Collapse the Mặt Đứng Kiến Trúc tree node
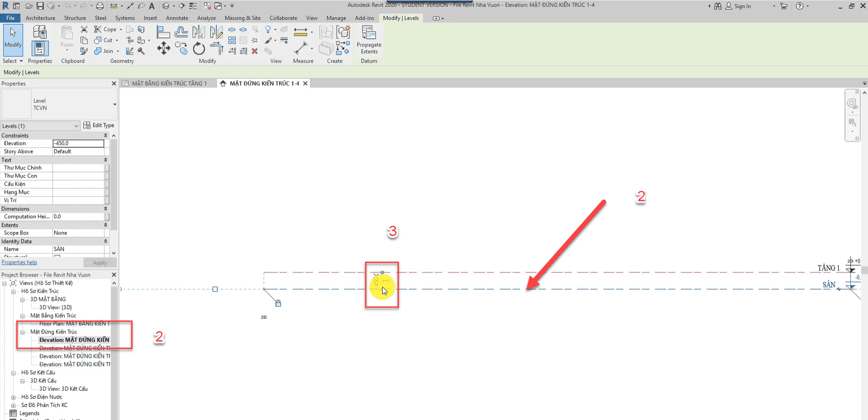868x420 pixels. [22, 332]
